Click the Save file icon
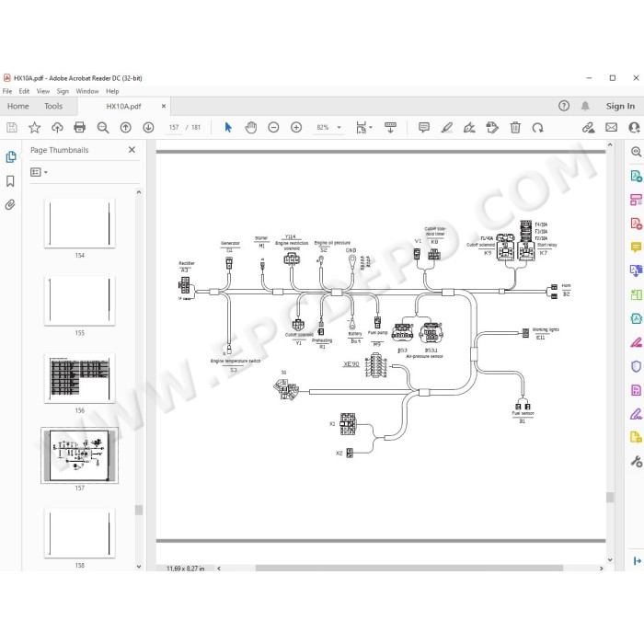 pos(12,128)
